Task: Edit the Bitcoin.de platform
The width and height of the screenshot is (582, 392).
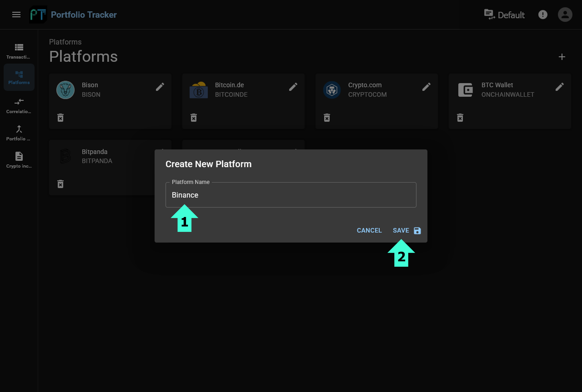Action: click(x=293, y=87)
